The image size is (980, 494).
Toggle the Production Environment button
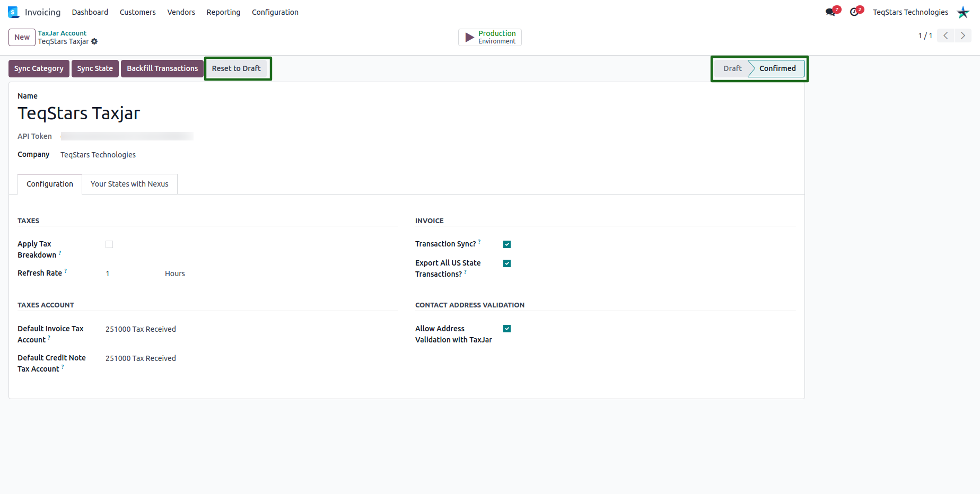pos(490,37)
